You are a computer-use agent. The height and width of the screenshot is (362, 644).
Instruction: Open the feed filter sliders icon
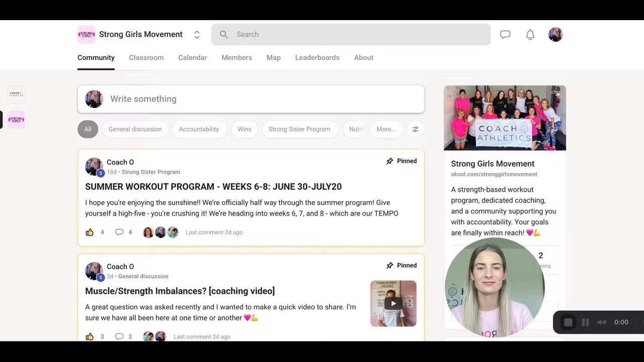pos(416,129)
